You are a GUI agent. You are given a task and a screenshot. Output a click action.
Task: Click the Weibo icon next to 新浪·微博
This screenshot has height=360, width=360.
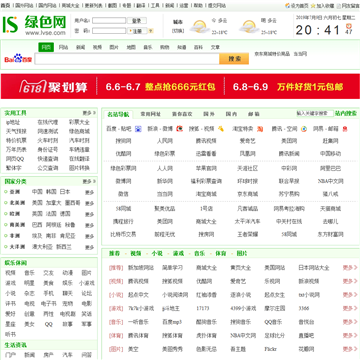(x=180, y=129)
